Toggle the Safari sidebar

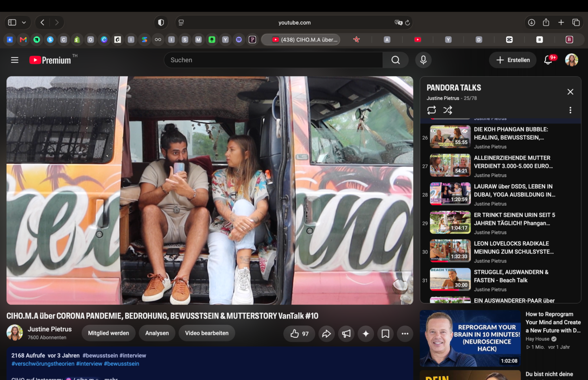click(12, 22)
